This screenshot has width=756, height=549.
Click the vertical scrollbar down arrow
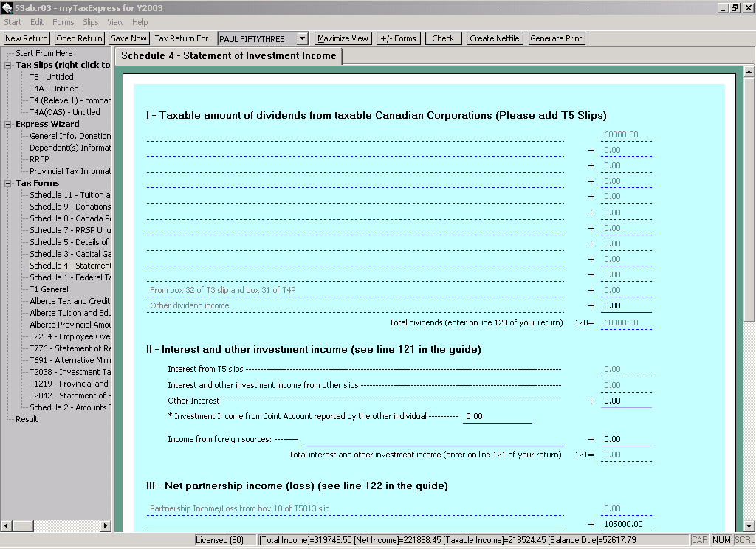click(x=749, y=524)
